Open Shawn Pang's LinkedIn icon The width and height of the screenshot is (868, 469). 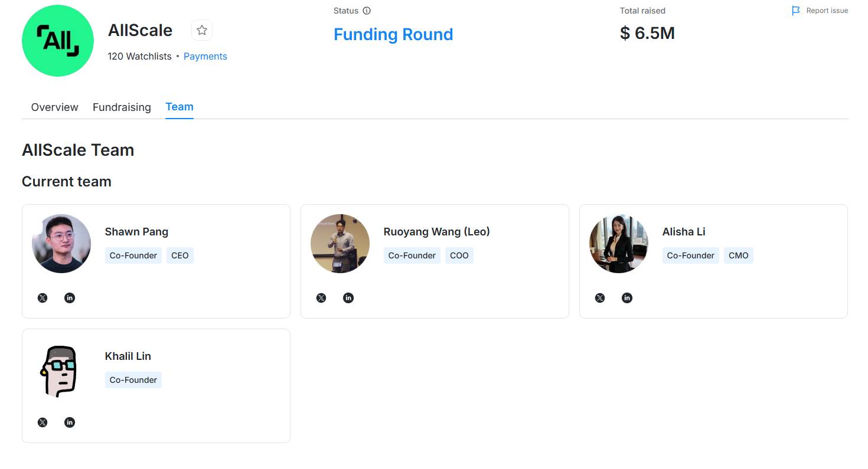point(70,298)
